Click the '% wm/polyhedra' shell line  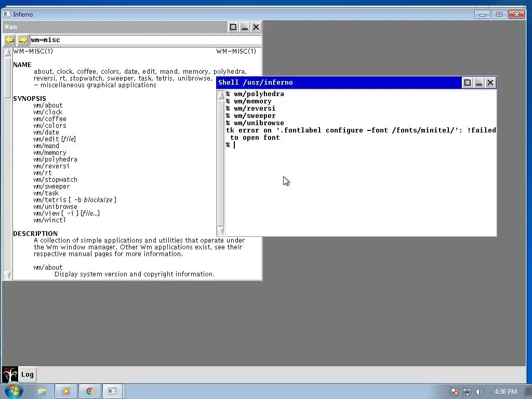(255, 94)
